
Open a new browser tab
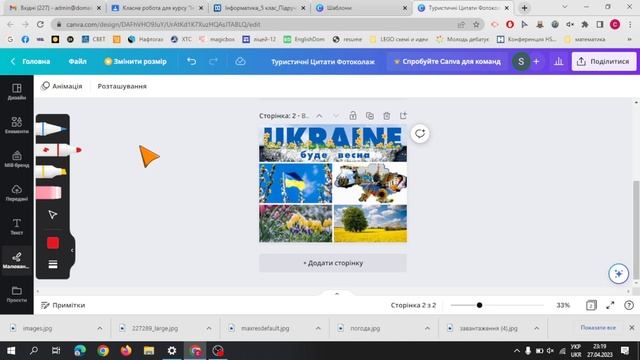[524, 8]
